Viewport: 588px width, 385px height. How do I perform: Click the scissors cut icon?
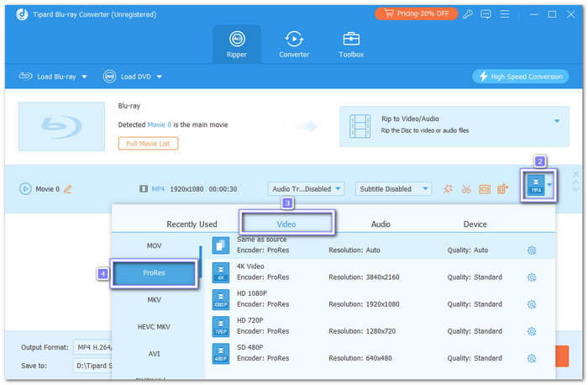click(465, 189)
